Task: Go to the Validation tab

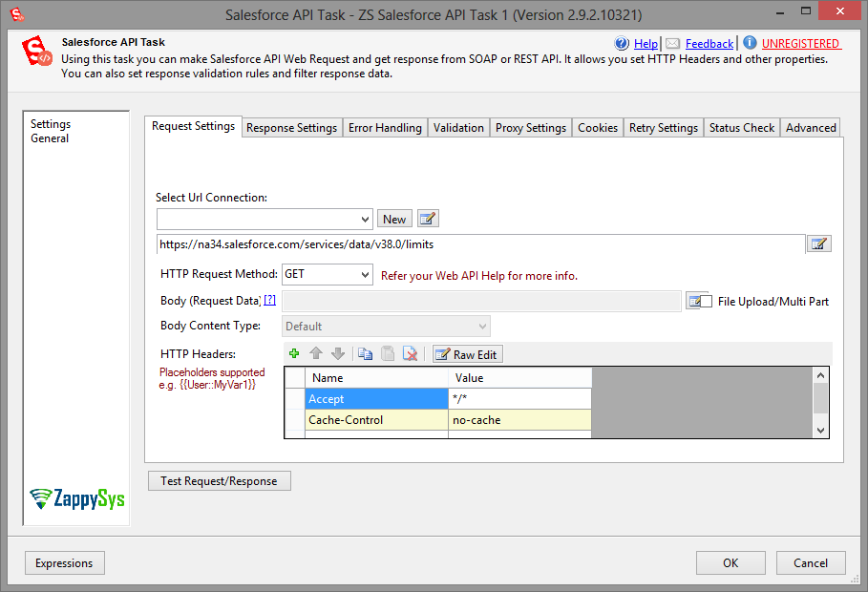Action: (458, 128)
